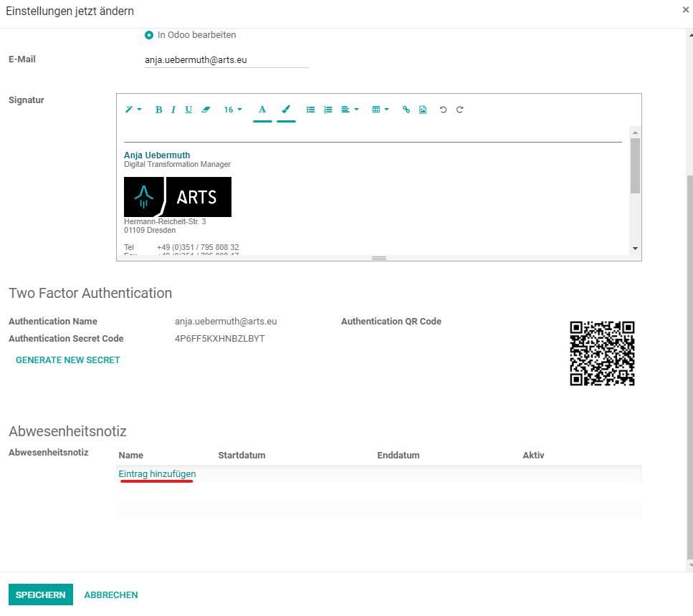
Task: Click the ABBRECHEN button
Action: 111,595
